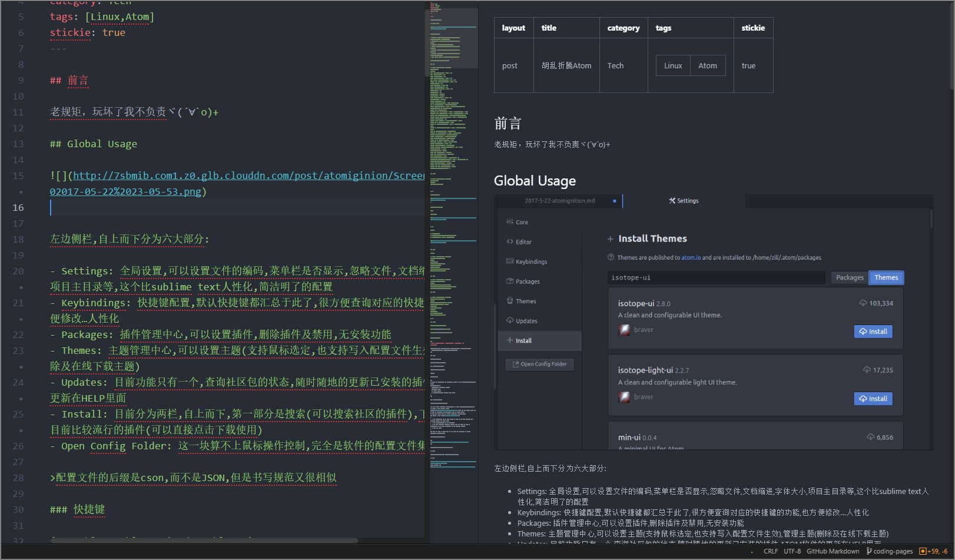Click the tools icon on Settings tab
Image resolution: width=955 pixels, height=560 pixels.
(x=672, y=201)
